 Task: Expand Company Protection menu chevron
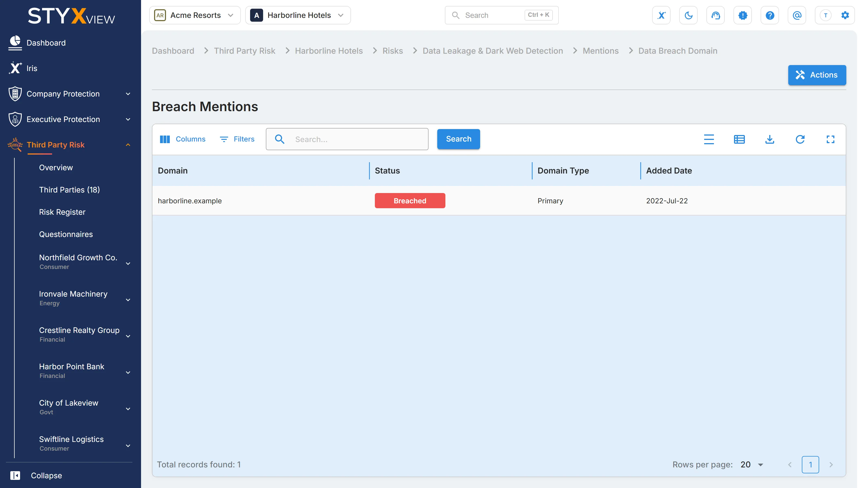(x=128, y=94)
